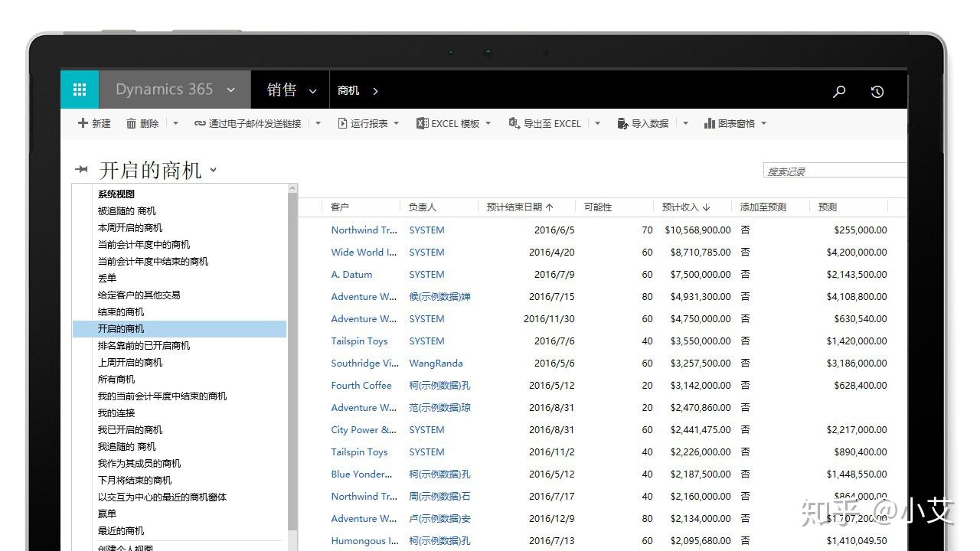The height and width of the screenshot is (551, 980).
Task: Open the Northwind Tr... customer link
Action: point(364,230)
